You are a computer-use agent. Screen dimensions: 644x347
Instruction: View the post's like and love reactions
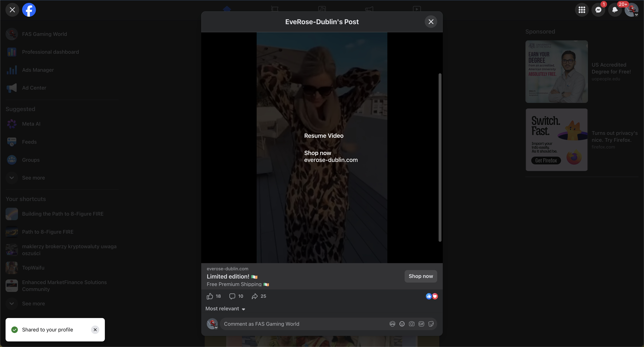[432, 296]
